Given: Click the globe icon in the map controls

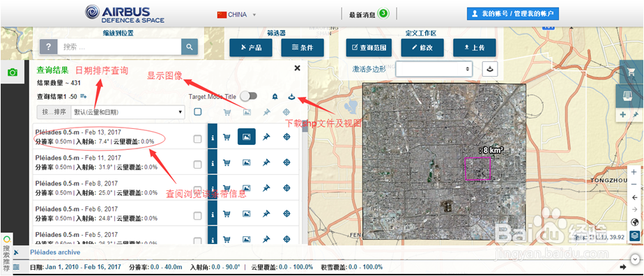Looking at the screenshot, I should coord(634,222).
